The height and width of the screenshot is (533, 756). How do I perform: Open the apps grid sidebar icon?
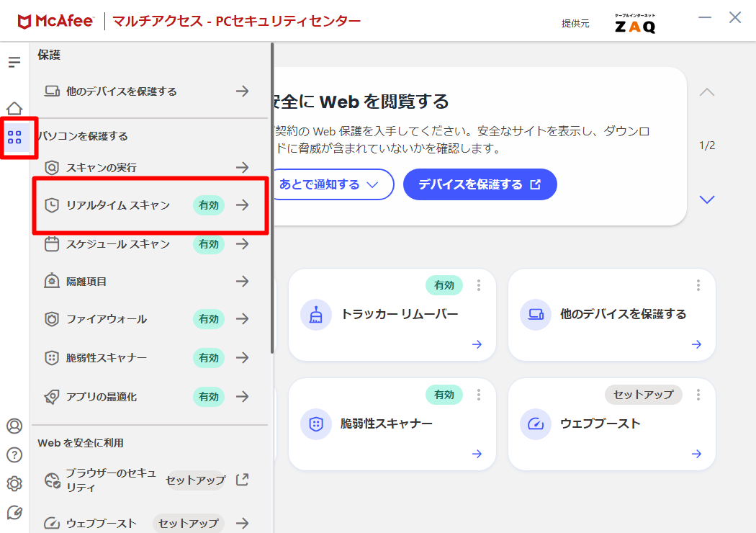[14, 138]
